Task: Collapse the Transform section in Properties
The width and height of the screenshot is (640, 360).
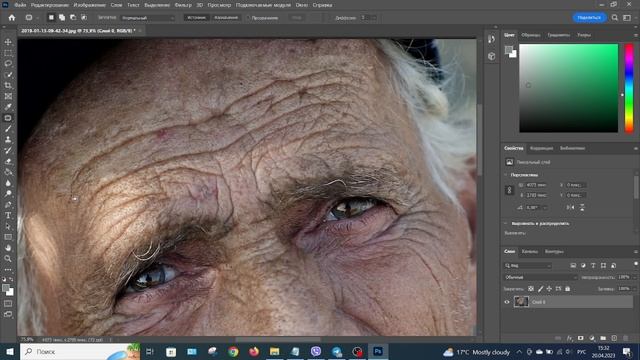Action: (506, 175)
